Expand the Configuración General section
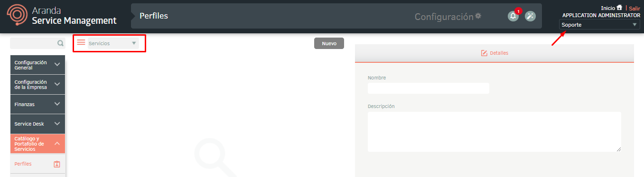644x177 pixels. click(x=37, y=65)
